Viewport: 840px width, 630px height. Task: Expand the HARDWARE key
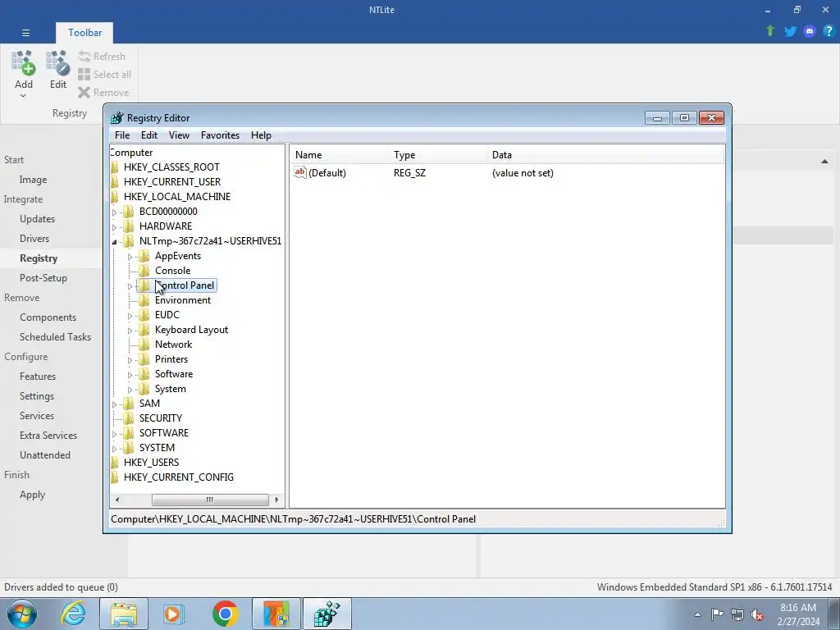click(x=114, y=226)
